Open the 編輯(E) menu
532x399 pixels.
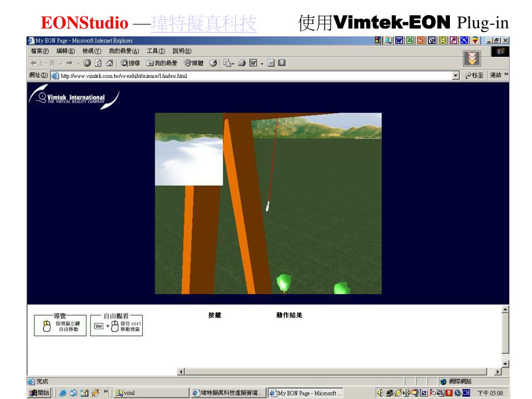pyautogui.click(x=65, y=51)
